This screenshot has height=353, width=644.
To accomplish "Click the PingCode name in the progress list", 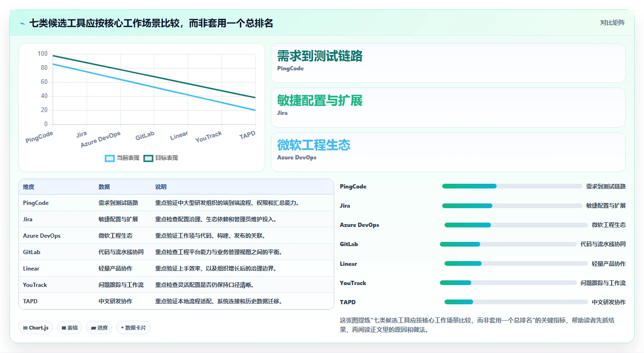I will [353, 187].
